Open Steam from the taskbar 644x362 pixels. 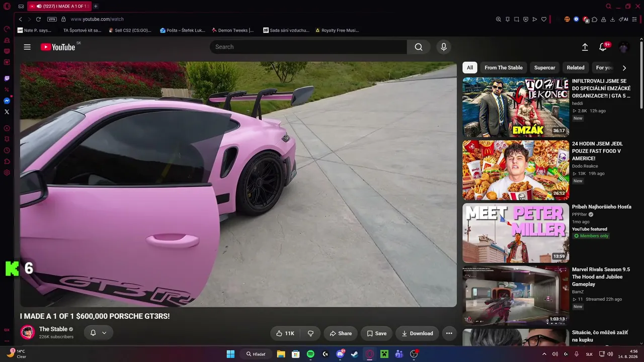pos(355,354)
